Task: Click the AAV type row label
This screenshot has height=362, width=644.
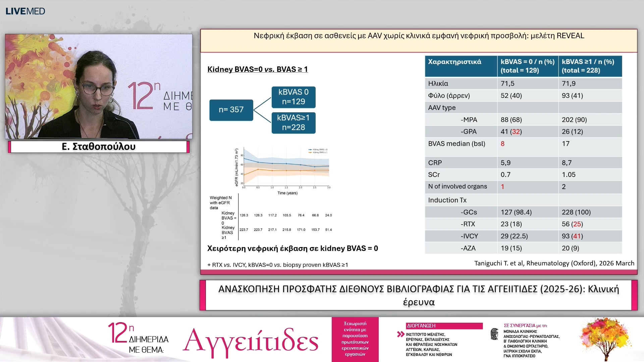Action: point(442,108)
